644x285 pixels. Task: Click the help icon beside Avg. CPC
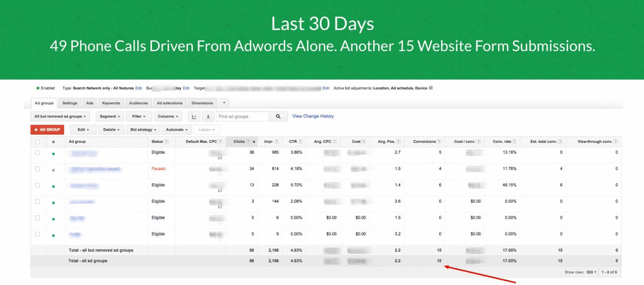334,142
